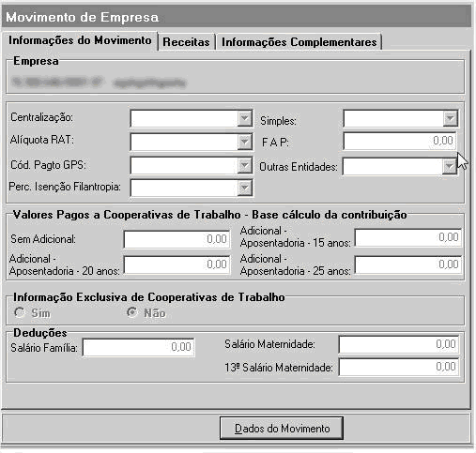Focus the 13º Salário Maternidade field
This screenshot has height=453, width=476.
pos(399,367)
